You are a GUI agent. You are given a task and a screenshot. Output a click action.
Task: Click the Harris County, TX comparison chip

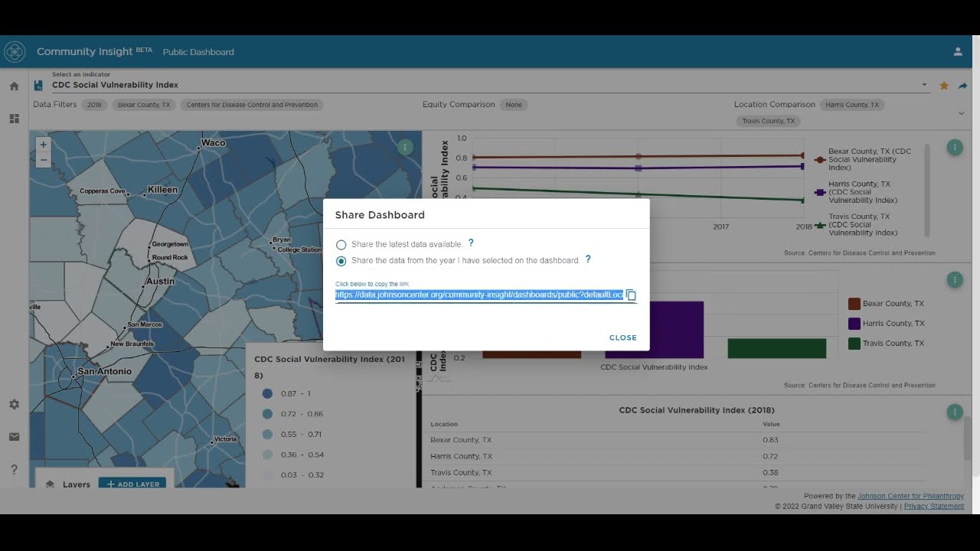pos(852,105)
